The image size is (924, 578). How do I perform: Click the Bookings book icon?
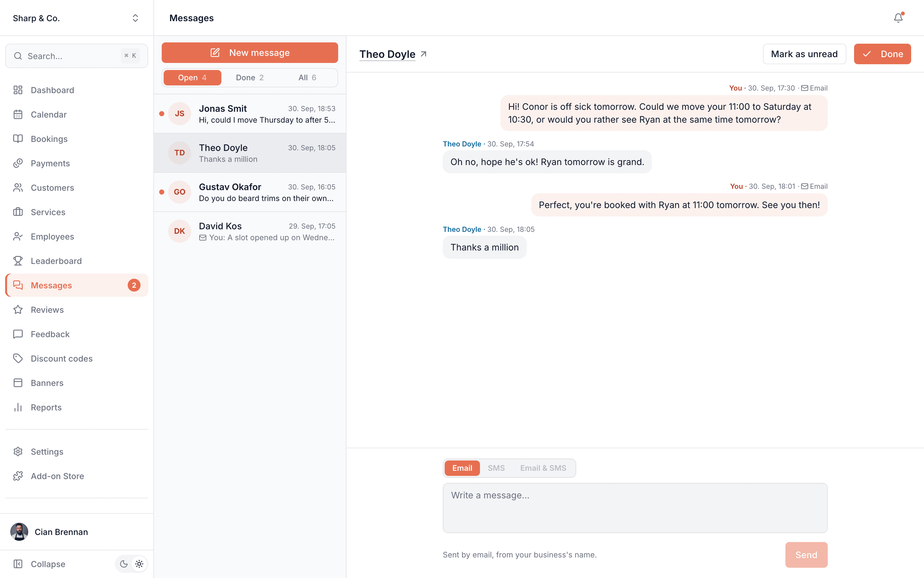tap(18, 139)
